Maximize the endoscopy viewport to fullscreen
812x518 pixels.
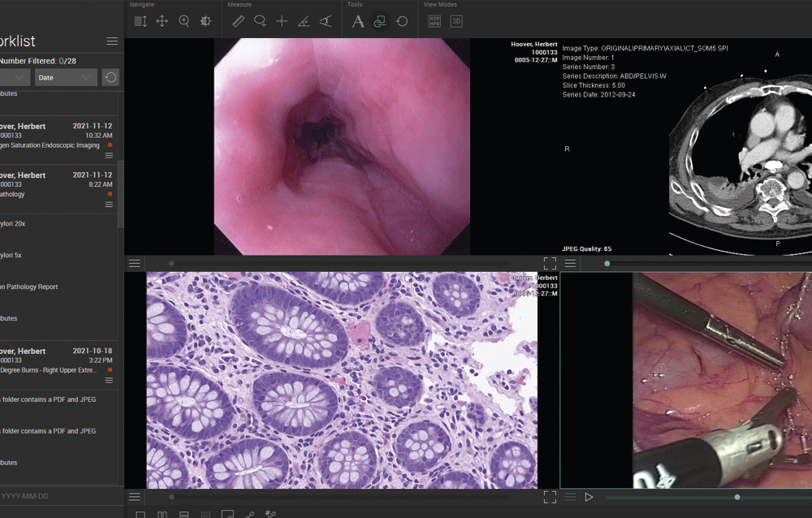(550, 263)
